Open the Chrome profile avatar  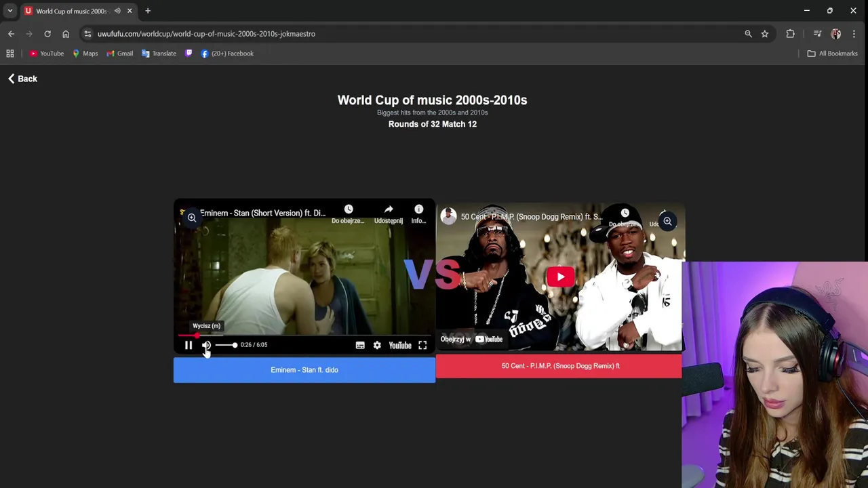pos(835,34)
